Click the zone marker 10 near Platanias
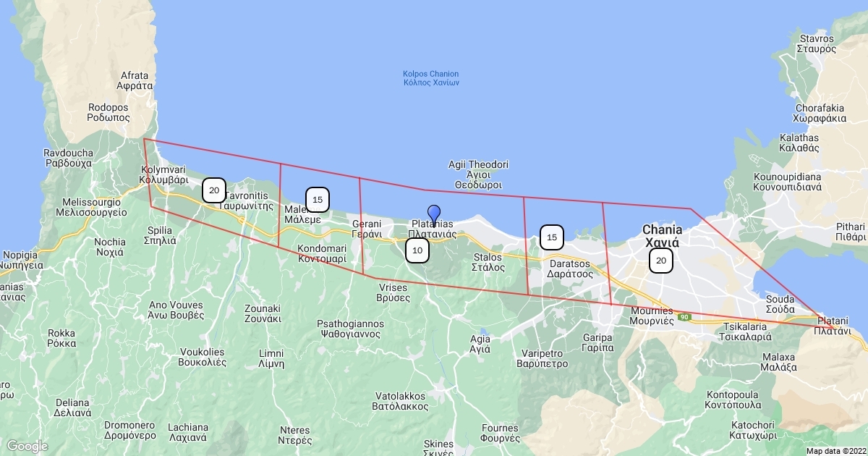This screenshot has height=456, width=868. pos(417,251)
